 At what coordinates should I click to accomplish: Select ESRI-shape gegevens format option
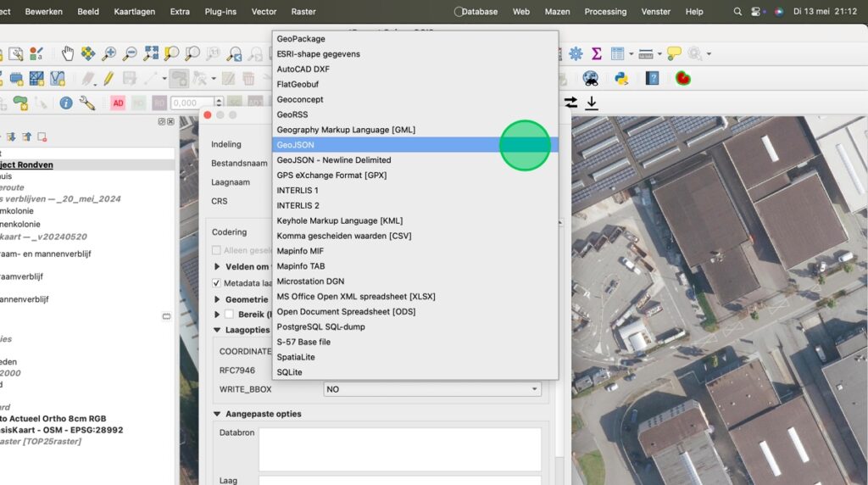(318, 54)
